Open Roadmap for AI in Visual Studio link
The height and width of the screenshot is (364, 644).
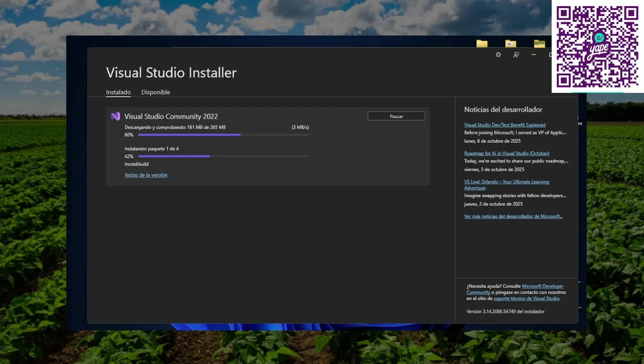(507, 153)
